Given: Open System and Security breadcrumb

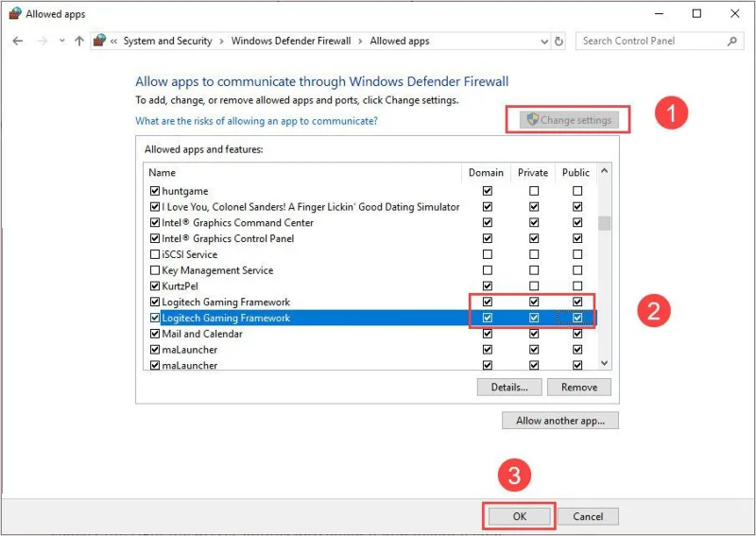Looking at the screenshot, I should pyautogui.click(x=168, y=41).
